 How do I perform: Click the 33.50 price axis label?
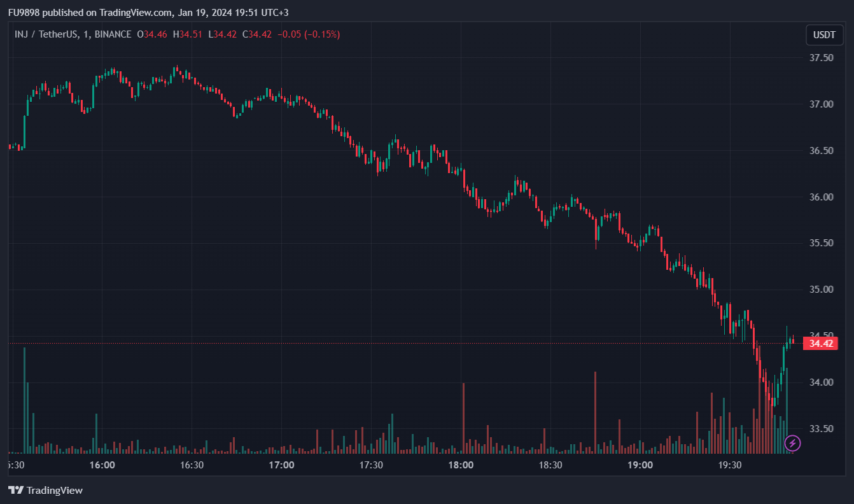[x=821, y=429]
